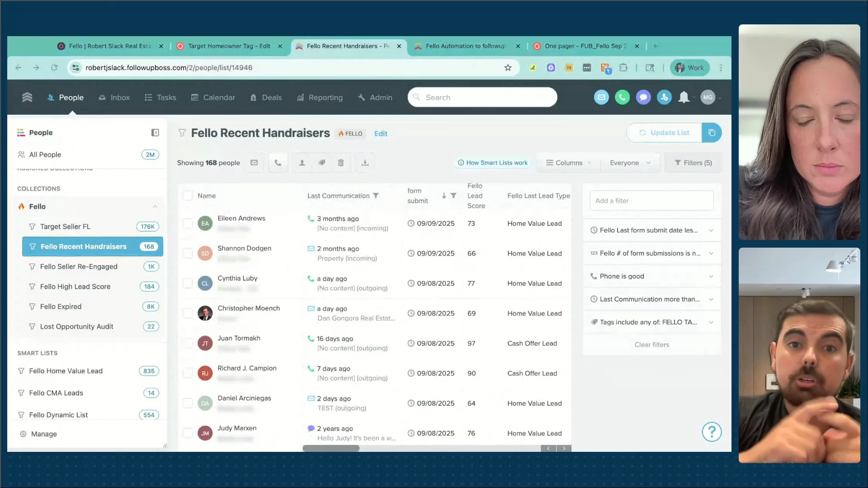Open the notifications bell
The image size is (868, 488).
pyautogui.click(x=684, y=97)
